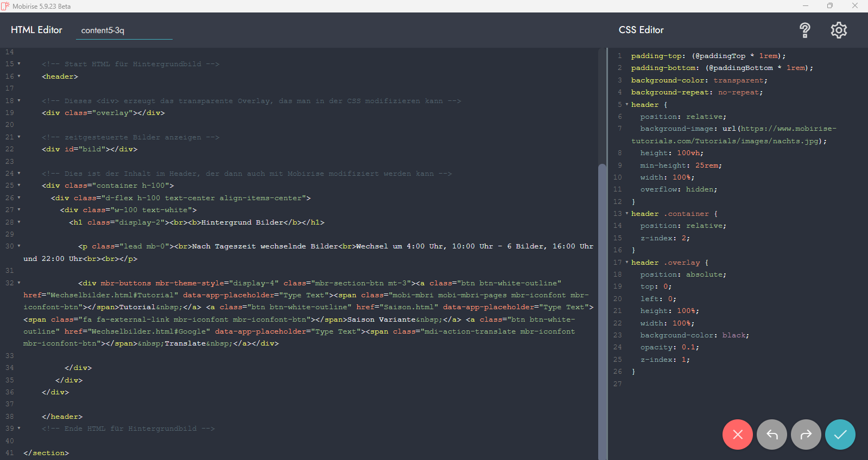Collapse the fold arrow at HTML line 21

(x=19, y=137)
